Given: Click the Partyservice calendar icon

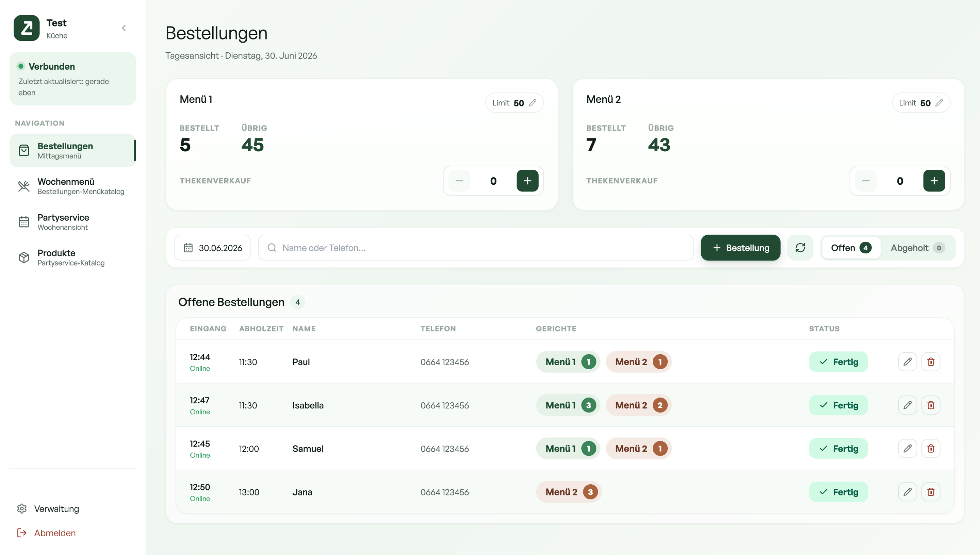Looking at the screenshot, I should click(x=23, y=222).
